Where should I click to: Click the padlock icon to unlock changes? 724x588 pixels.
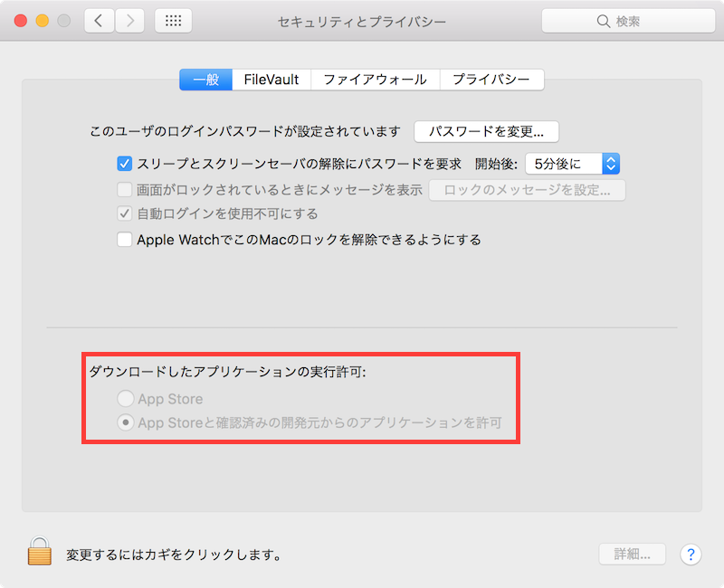[40, 551]
